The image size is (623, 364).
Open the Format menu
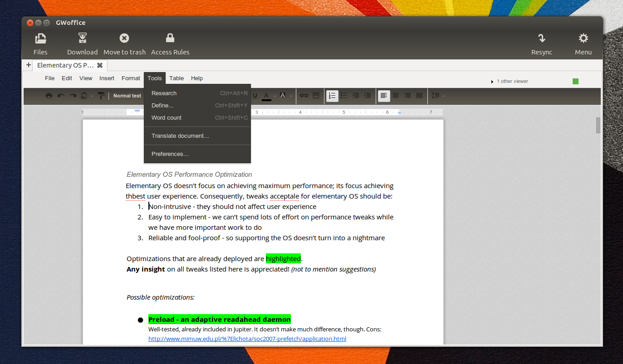(131, 78)
